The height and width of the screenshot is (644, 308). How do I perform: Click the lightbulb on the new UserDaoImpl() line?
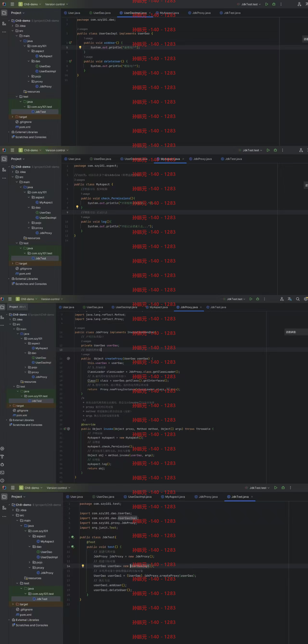(83, 566)
